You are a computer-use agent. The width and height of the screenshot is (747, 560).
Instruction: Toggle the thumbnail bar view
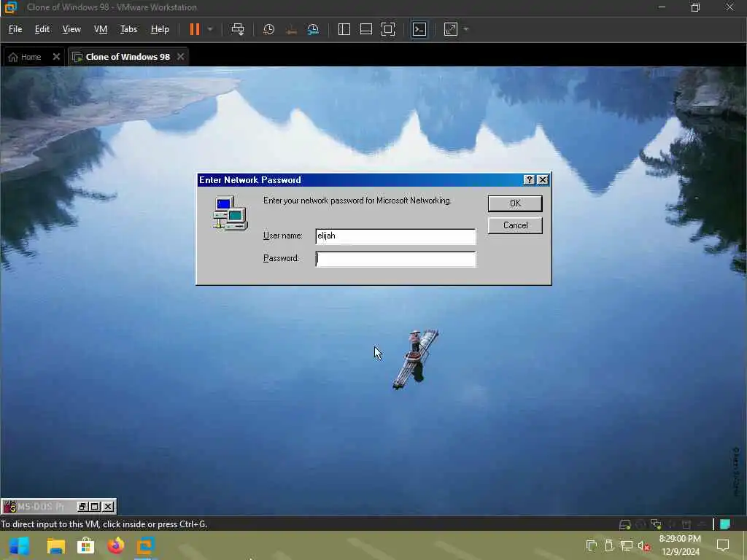[366, 29]
